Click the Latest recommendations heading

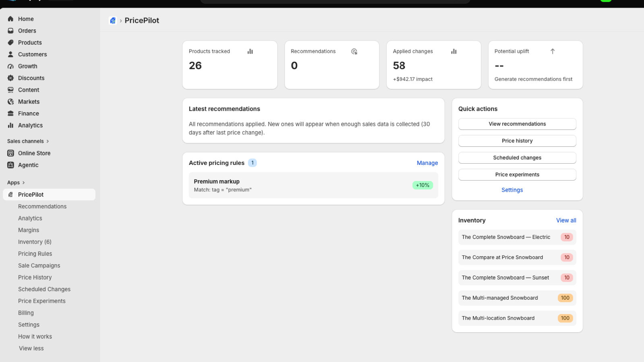point(224,109)
